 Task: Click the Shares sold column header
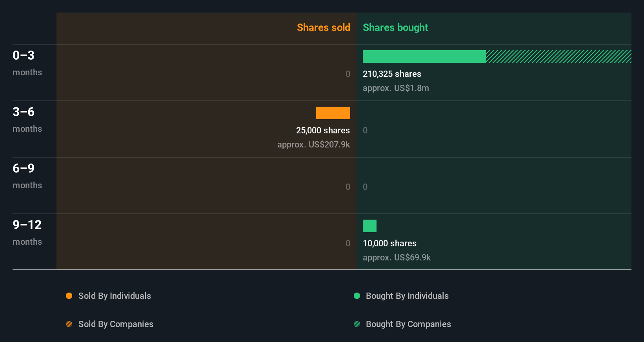point(324,27)
